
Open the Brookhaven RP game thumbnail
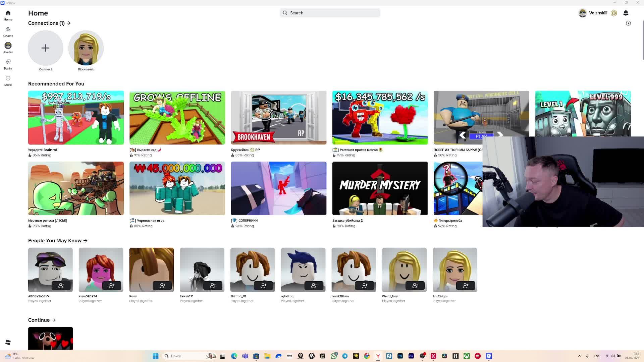(278, 118)
